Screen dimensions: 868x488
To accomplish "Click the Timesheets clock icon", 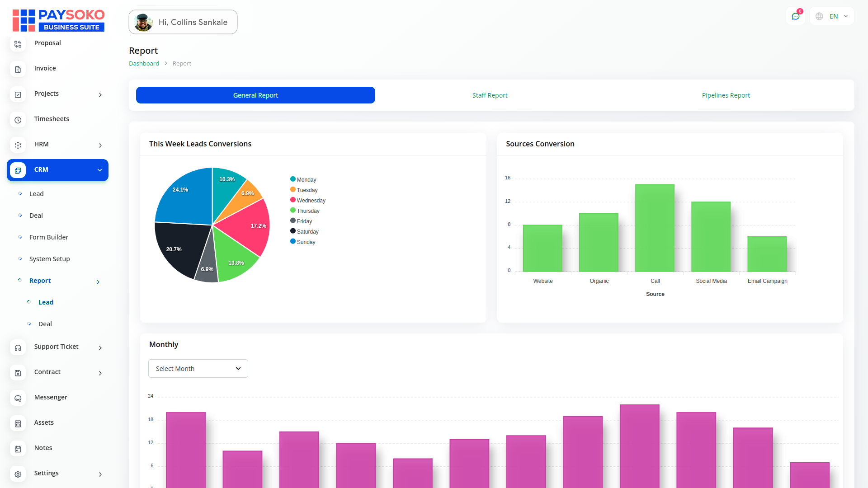I will pyautogui.click(x=18, y=120).
